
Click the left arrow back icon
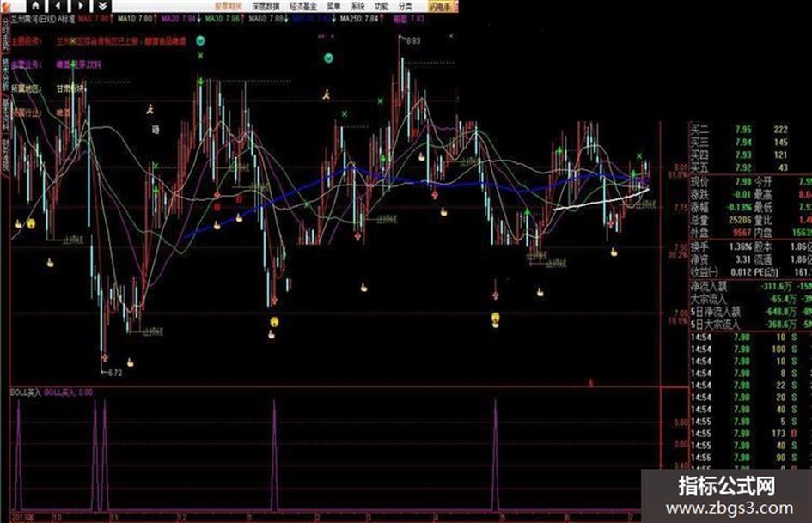[58, 6]
